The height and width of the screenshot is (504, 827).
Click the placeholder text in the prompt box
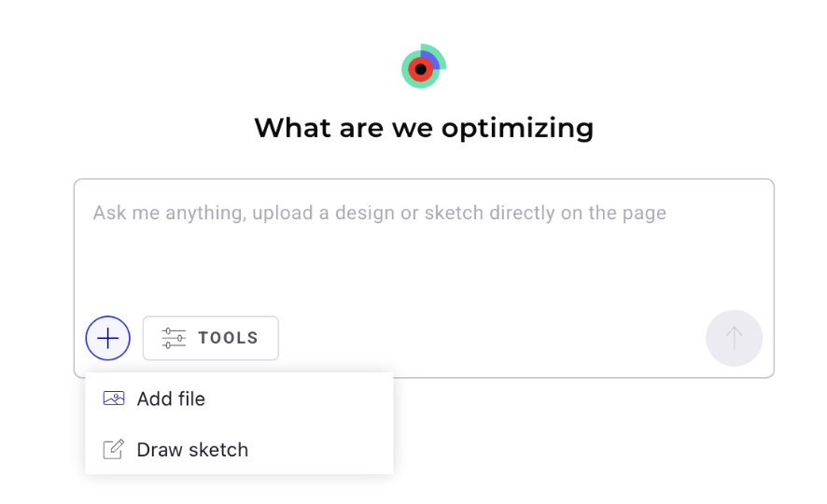379,213
